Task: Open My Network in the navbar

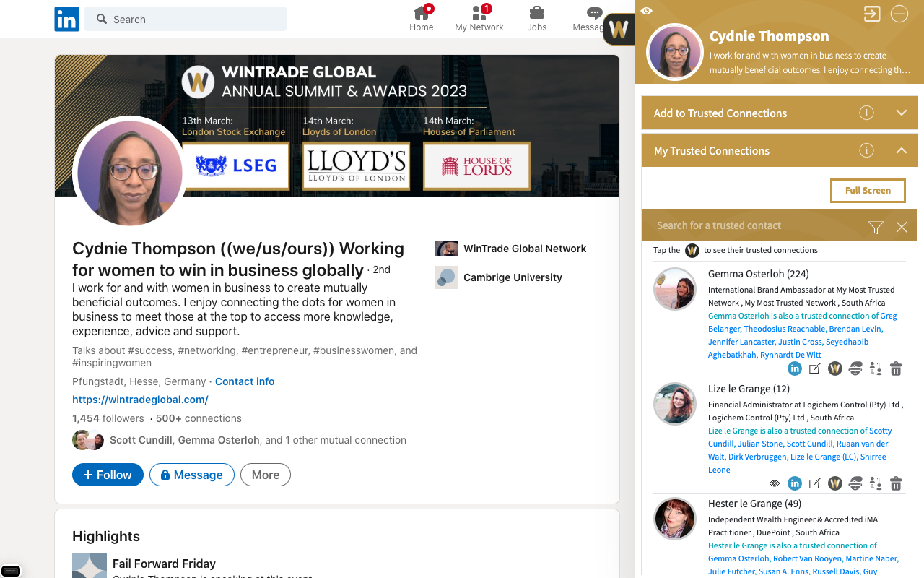Action: pyautogui.click(x=479, y=19)
